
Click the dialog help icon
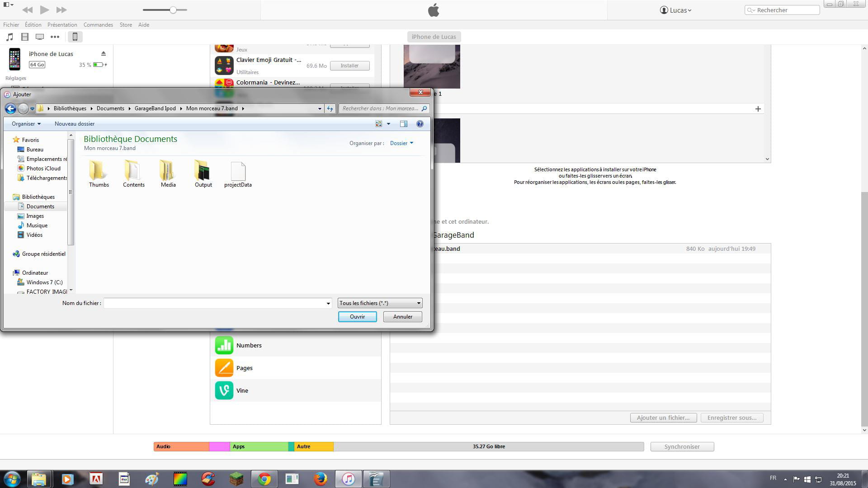[420, 124]
